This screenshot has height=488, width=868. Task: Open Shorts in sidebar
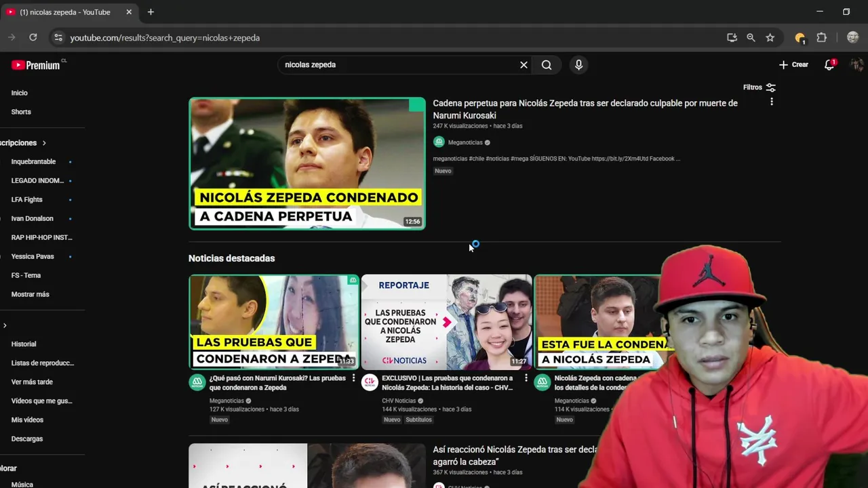(21, 112)
